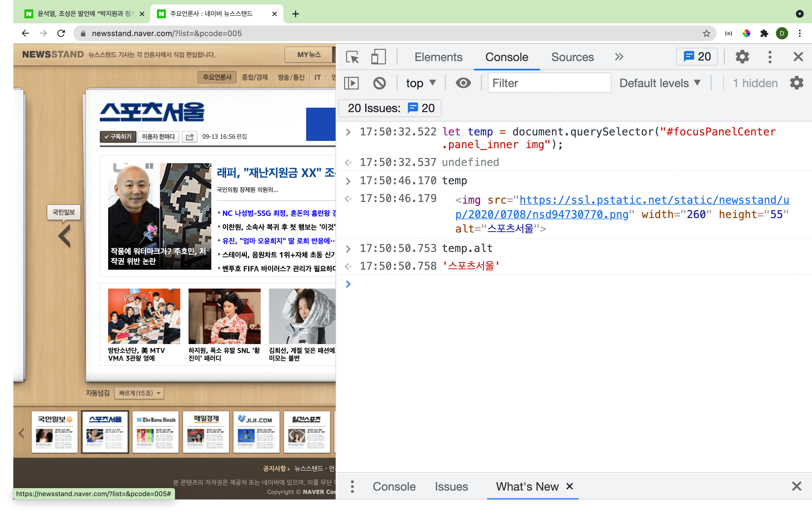Select The Korea Herald publisher thumbnail
Image resolution: width=812 pixels, height=515 pixels.
coord(156,432)
